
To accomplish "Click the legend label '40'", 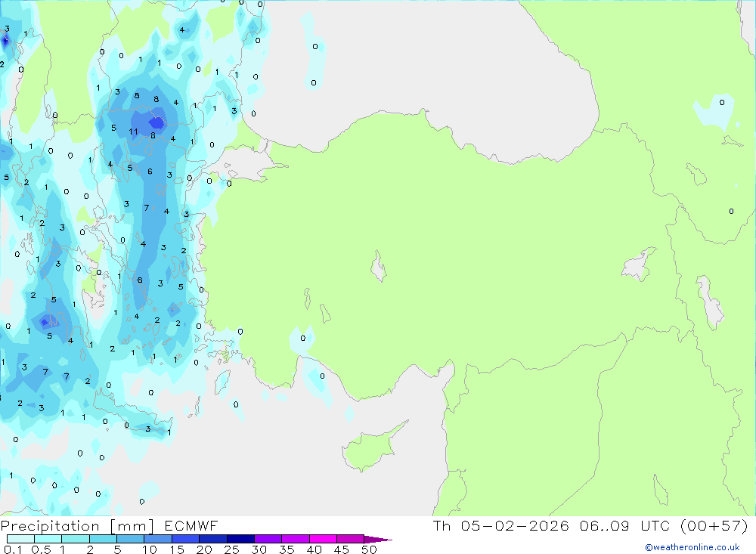I will pos(314,549).
